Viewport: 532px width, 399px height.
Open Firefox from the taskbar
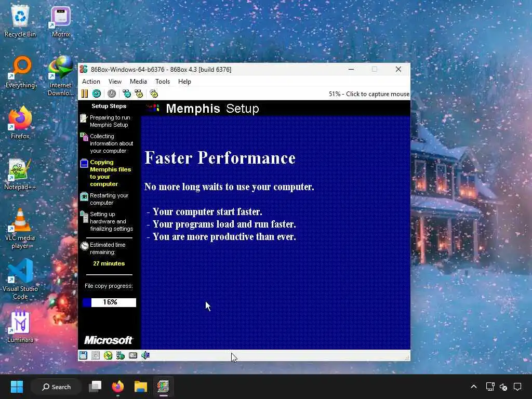(x=118, y=387)
